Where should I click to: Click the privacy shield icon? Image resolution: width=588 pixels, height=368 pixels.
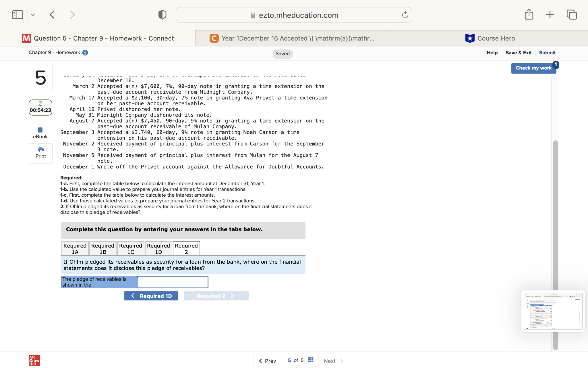click(162, 15)
